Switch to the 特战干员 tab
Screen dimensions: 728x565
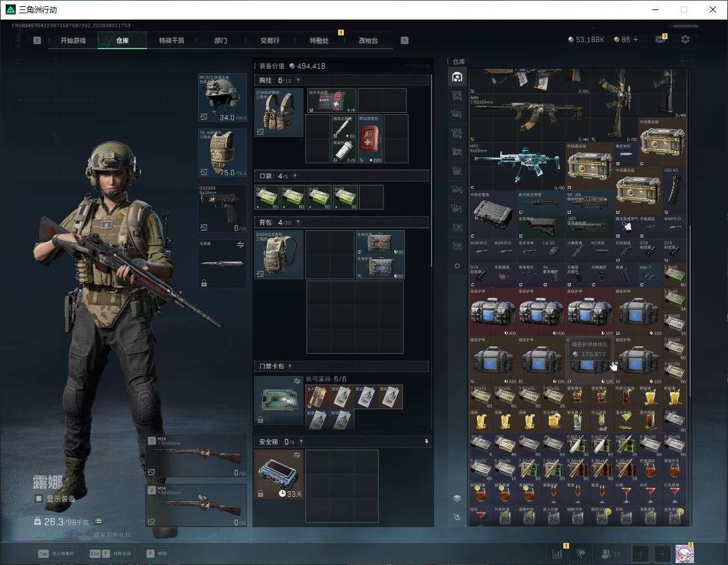pyautogui.click(x=172, y=40)
